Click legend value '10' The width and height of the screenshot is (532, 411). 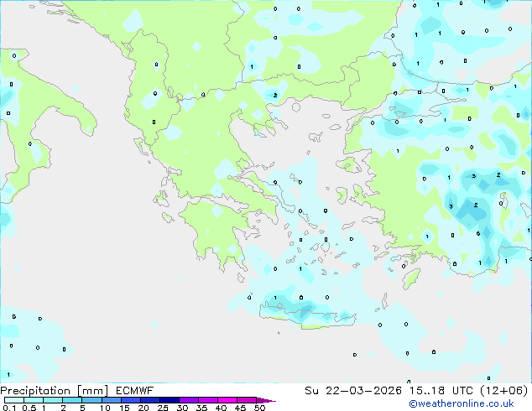[105, 408]
